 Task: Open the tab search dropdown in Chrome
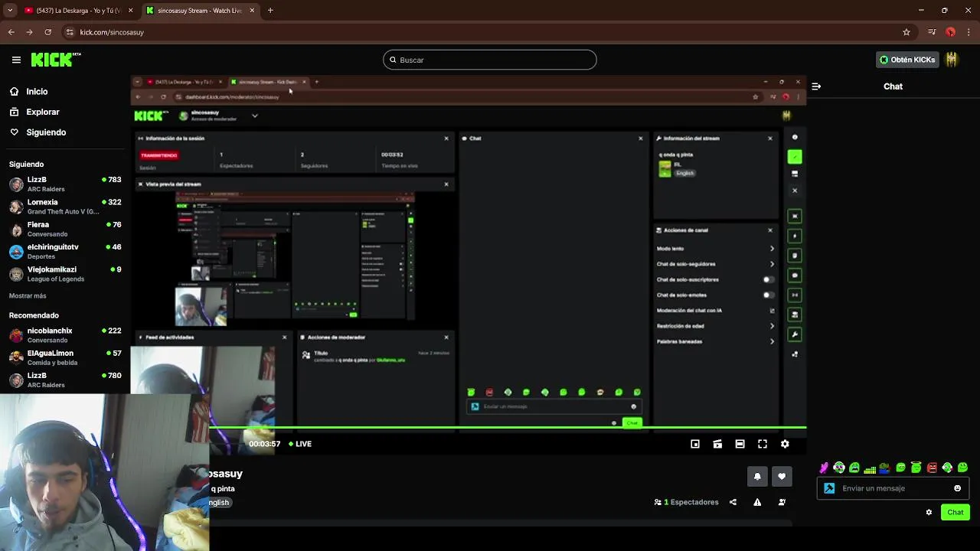(10, 11)
